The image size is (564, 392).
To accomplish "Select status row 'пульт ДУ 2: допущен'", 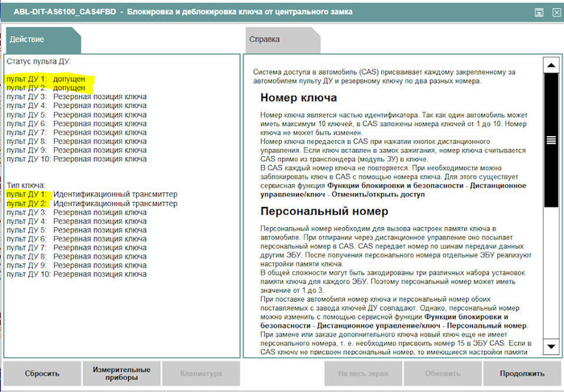I will [x=46, y=88].
